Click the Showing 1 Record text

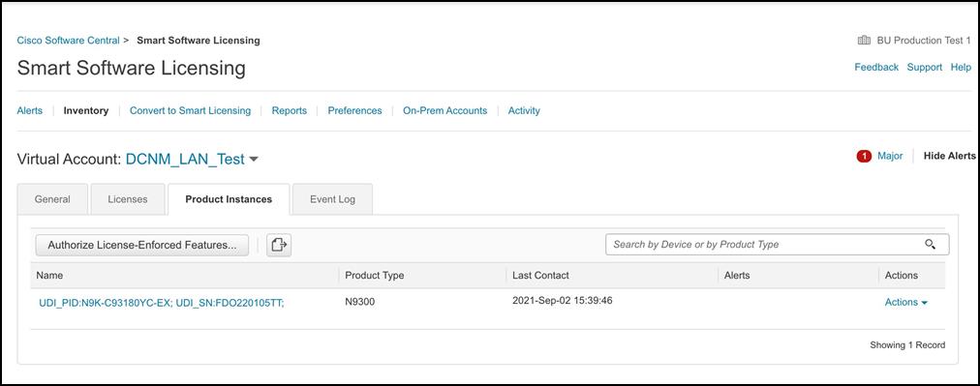point(907,344)
